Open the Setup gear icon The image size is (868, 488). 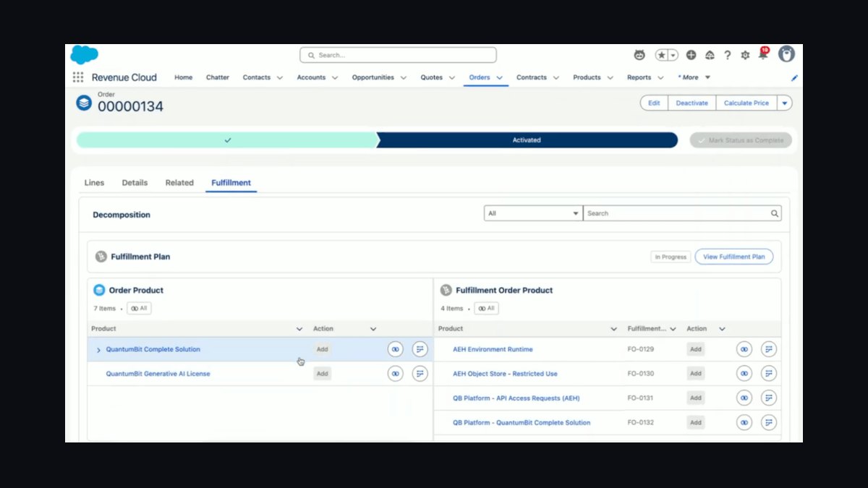coord(745,55)
